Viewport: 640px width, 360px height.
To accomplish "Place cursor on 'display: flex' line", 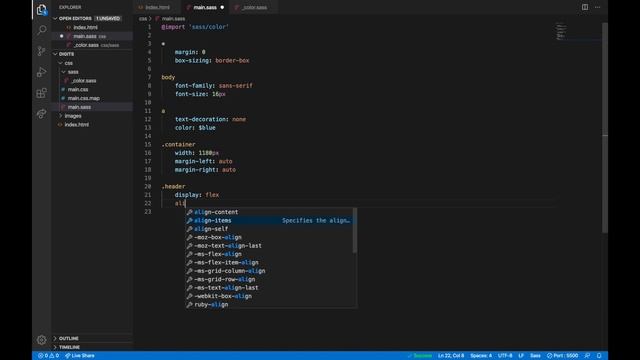I will click(x=197, y=195).
